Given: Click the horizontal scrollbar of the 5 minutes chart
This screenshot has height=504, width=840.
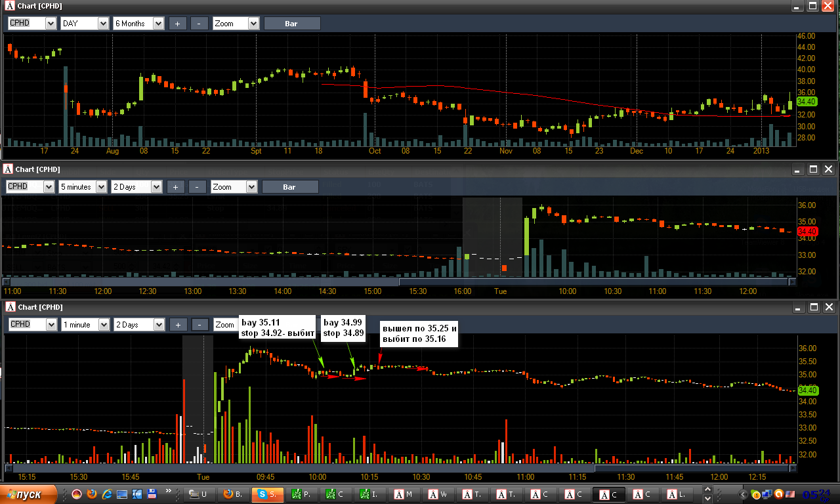Looking at the screenshot, I should [399, 282].
